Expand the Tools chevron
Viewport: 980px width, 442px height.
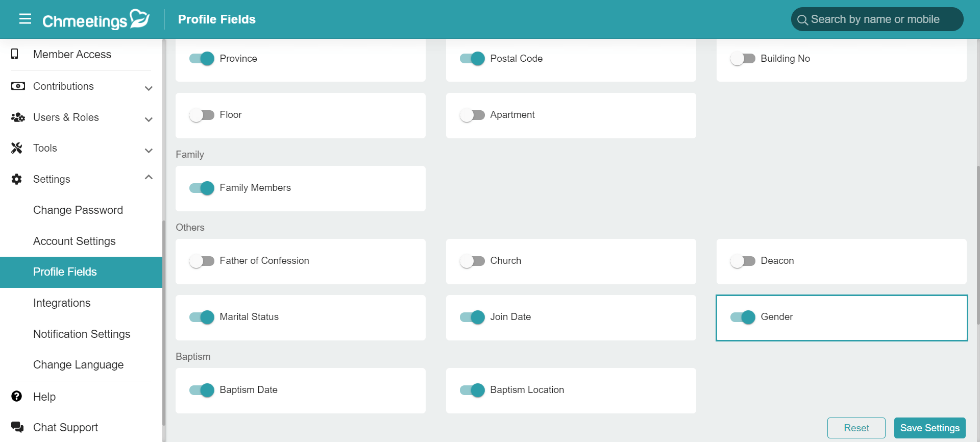(149, 151)
